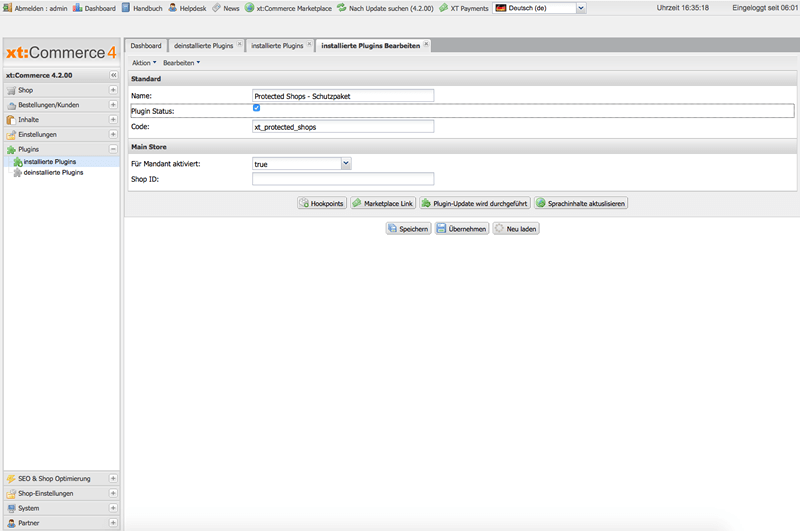Click the Abmelden logout icon
This screenshot has height=531, width=800.
pos(7,8)
